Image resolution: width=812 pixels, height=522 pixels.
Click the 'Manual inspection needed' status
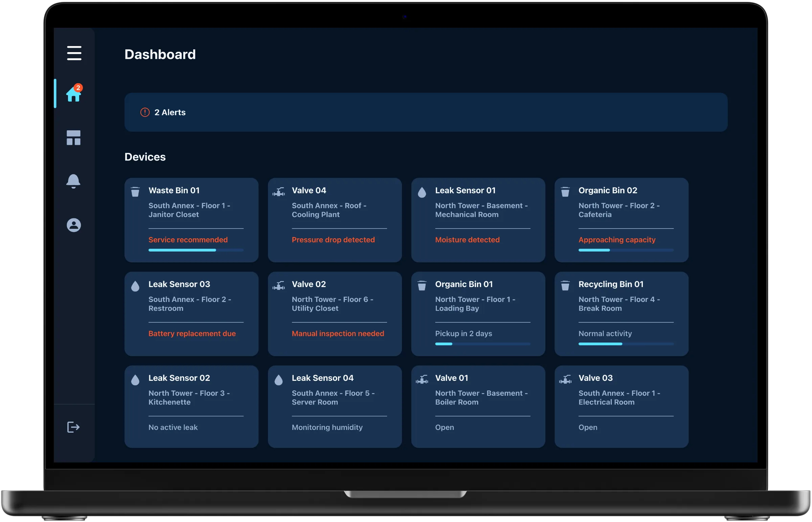click(x=338, y=333)
